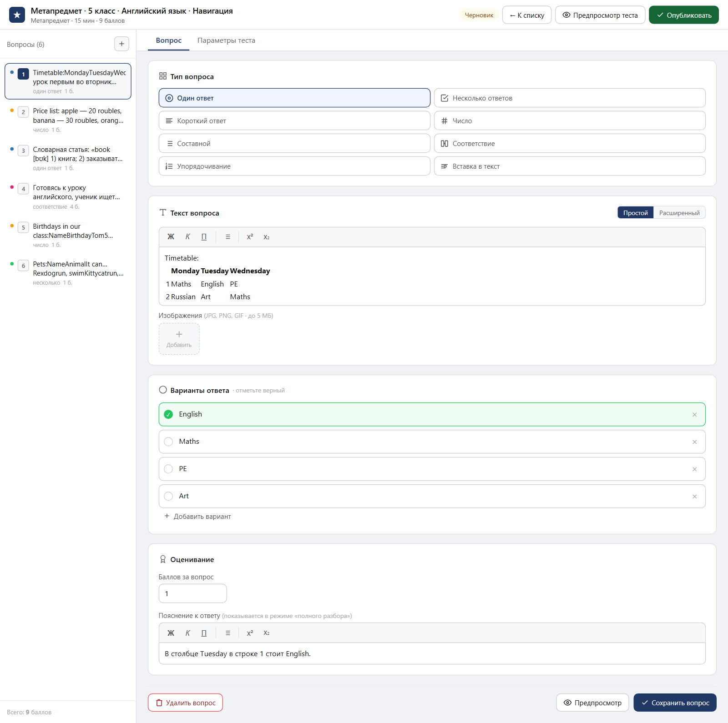Screen dimensions: 728x723
Task: Click list icon in the question text toolbar
Action: [x=228, y=237]
